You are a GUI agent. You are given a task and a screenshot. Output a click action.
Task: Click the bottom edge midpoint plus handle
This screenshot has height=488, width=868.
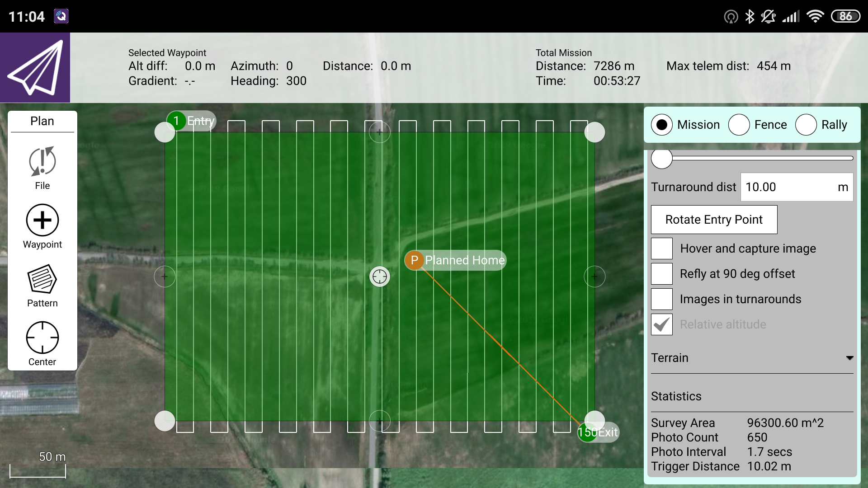pos(380,421)
